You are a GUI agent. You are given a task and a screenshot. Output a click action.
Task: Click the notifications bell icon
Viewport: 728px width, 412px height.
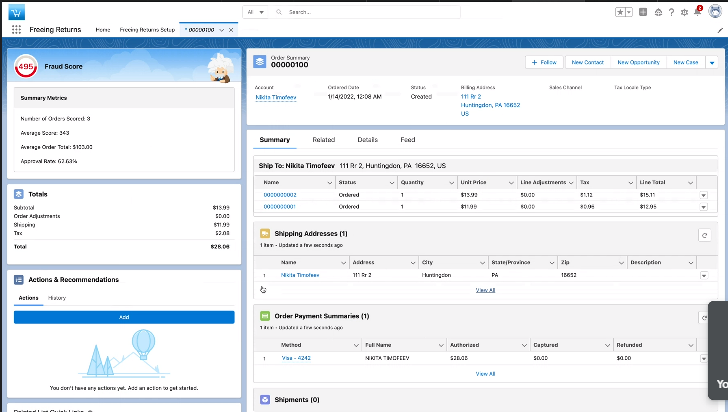pyautogui.click(x=698, y=12)
